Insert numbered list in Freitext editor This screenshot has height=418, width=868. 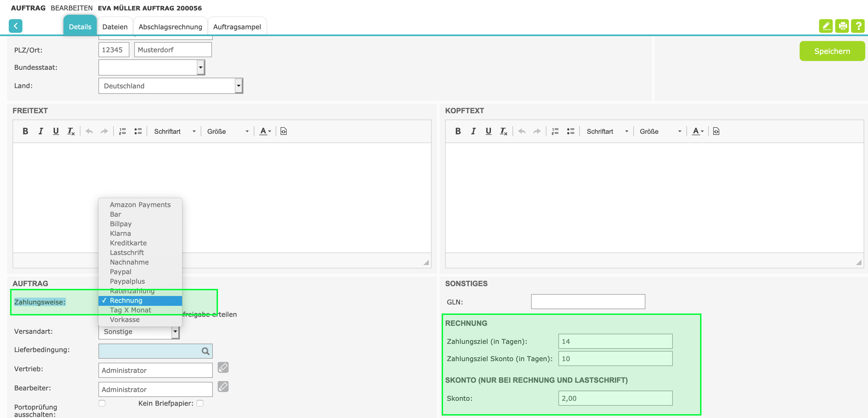click(x=122, y=131)
